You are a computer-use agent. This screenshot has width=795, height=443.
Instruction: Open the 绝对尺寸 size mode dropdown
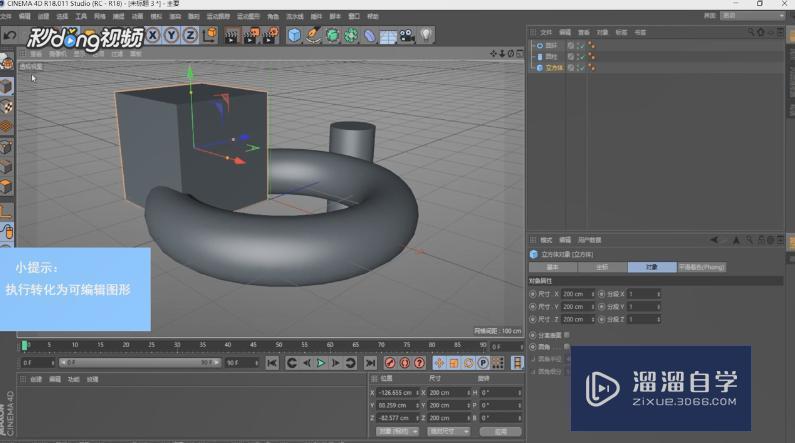tap(449, 431)
